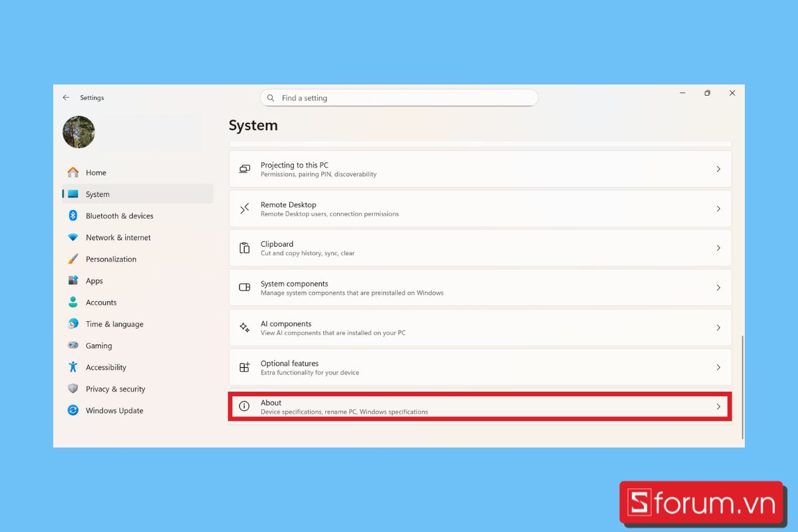Click the Remote Desktop icon
The height and width of the screenshot is (532, 798).
click(245, 209)
